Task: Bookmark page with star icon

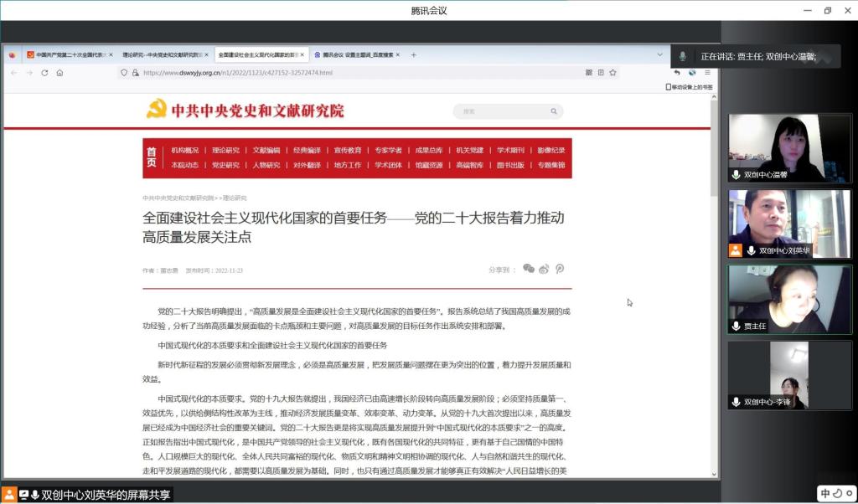Action: (x=612, y=73)
